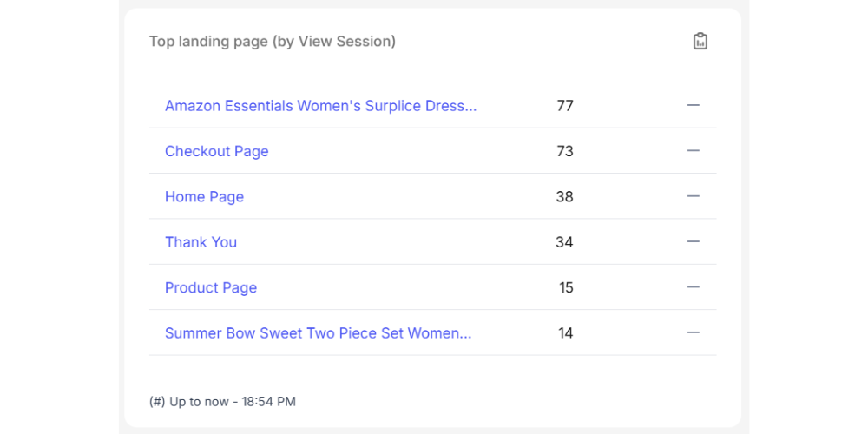Open Summer Bow Sweet Two Piece Set link

click(x=319, y=332)
